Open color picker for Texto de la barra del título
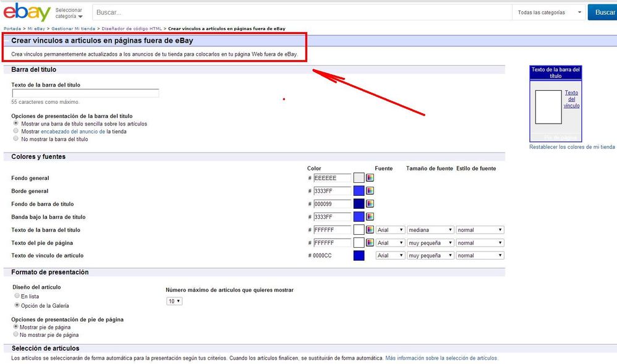The image size is (617, 364). coord(370,230)
